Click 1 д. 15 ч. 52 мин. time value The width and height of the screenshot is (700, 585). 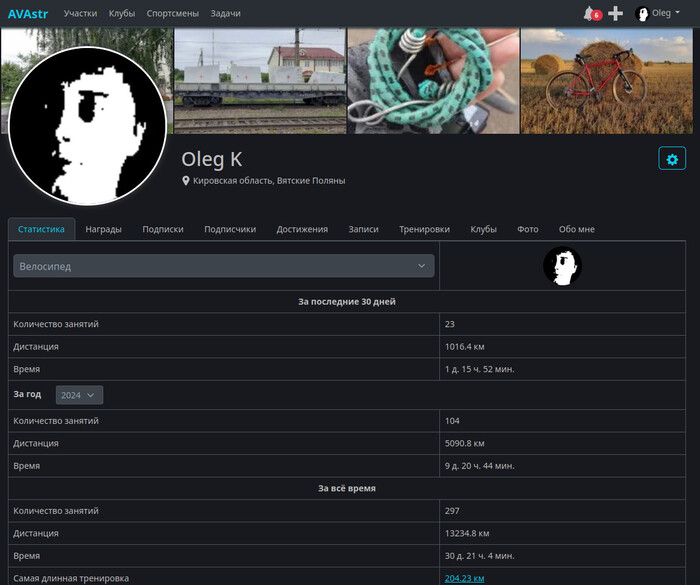click(479, 369)
